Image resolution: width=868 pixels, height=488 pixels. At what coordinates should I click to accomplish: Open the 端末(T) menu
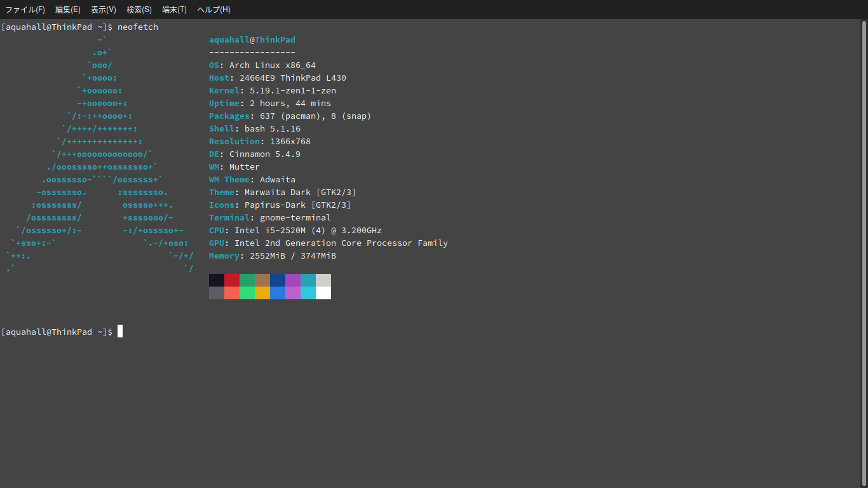click(x=174, y=10)
